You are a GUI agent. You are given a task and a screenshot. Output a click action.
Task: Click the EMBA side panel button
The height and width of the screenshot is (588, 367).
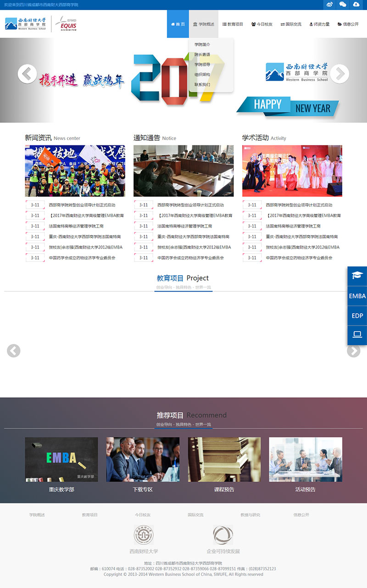pyautogui.click(x=357, y=296)
